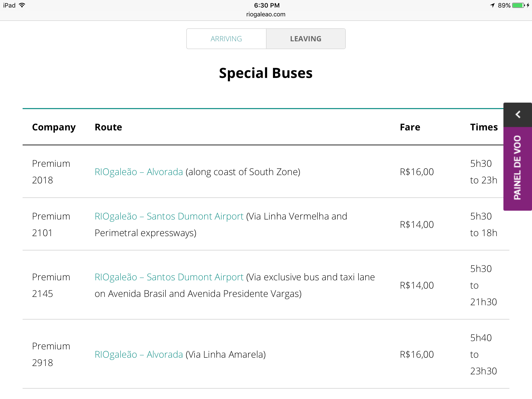Screen dimensions: 532x399
Task: Open Santos Dumont Airport link for Premium 2101
Action: click(x=169, y=216)
